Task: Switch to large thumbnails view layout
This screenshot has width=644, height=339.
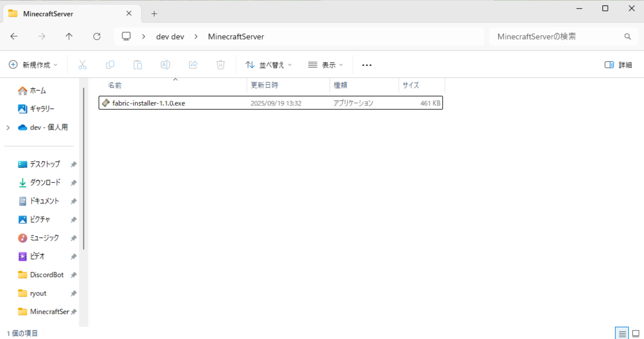Action: point(636,334)
